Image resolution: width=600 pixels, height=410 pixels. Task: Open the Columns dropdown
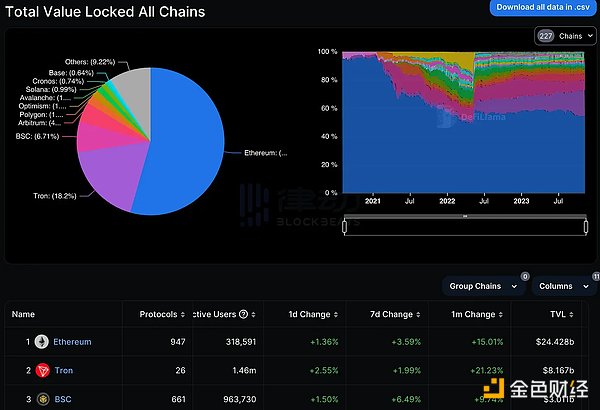pyautogui.click(x=564, y=286)
